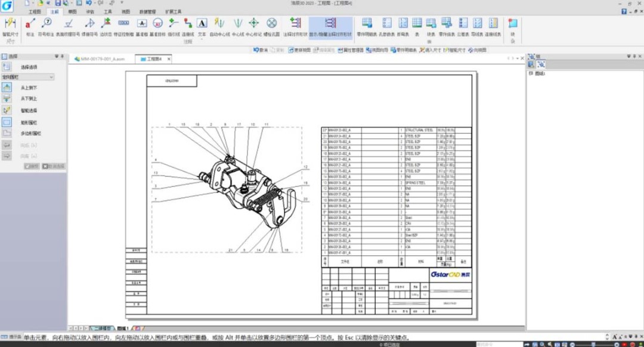Insert a 零件明细表 parts list from ribbon
The width and height of the screenshot is (644, 347).
[x=367, y=24]
